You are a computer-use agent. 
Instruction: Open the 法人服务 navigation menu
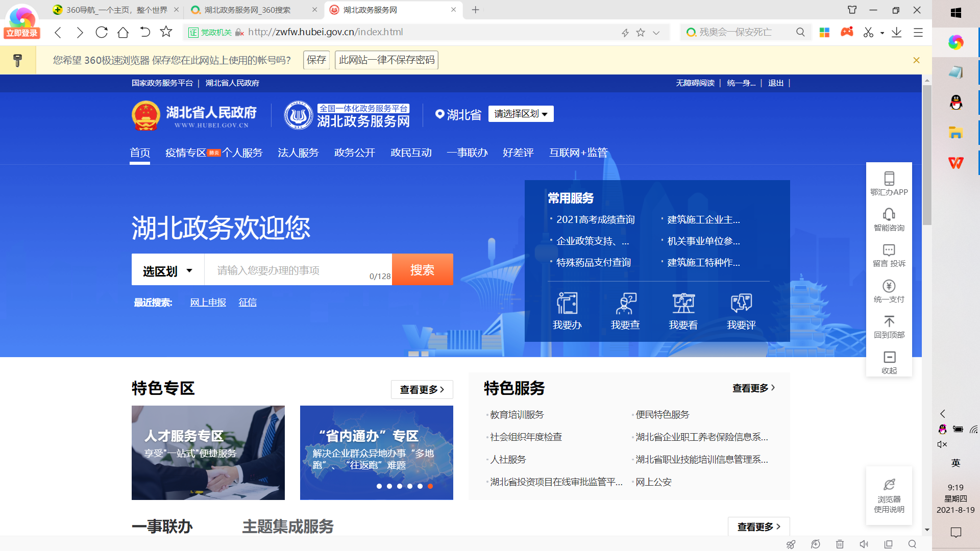[298, 153]
